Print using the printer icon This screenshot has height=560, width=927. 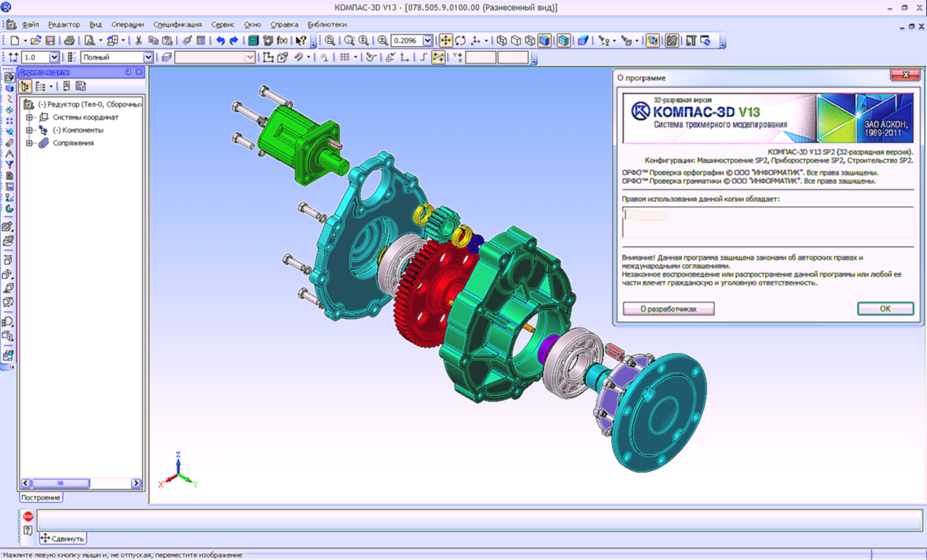click(x=69, y=41)
